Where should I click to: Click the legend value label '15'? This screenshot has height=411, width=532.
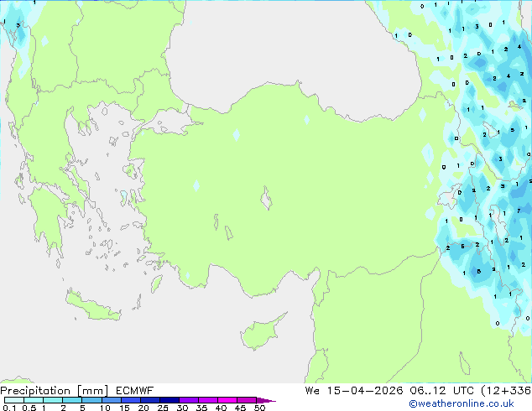124,408
